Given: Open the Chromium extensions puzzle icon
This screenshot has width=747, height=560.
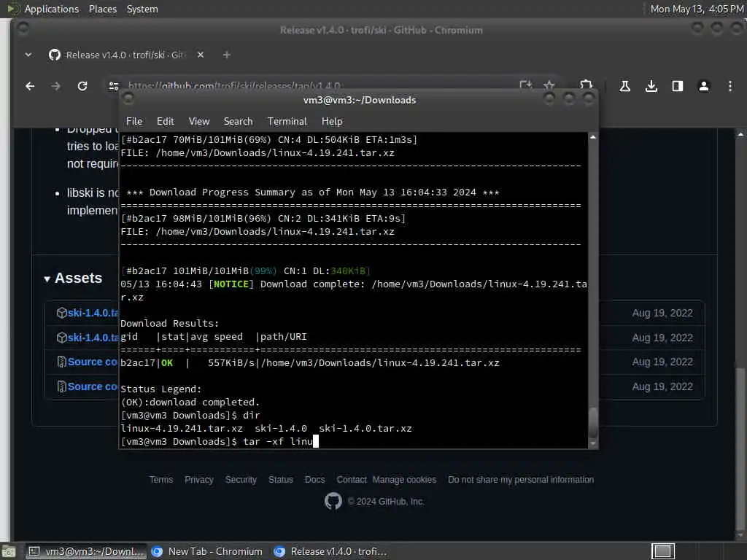Looking at the screenshot, I should coord(586,85).
